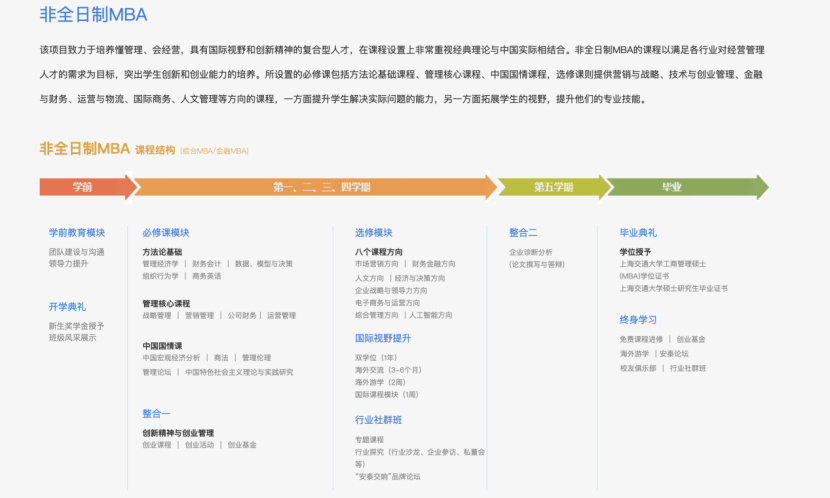Select the 市场营销方向 elective direction

[376, 264]
